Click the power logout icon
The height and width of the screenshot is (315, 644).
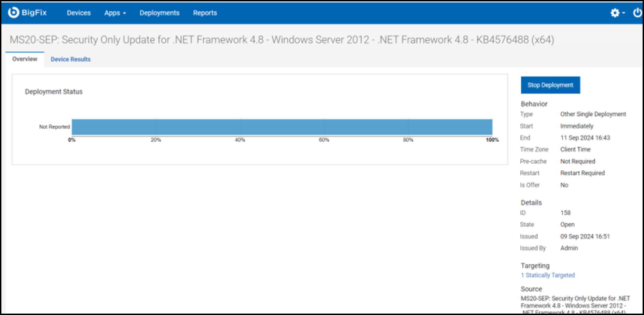pyautogui.click(x=637, y=13)
